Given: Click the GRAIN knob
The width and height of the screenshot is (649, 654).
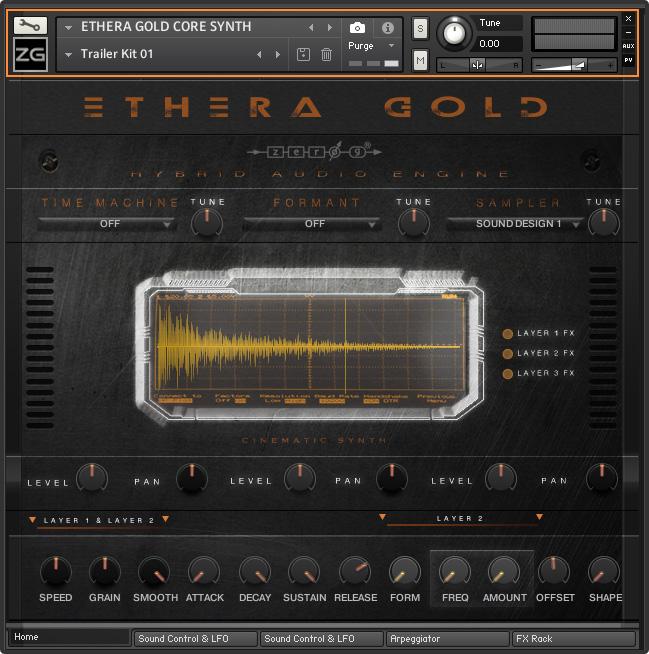Looking at the screenshot, I should click(105, 571).
